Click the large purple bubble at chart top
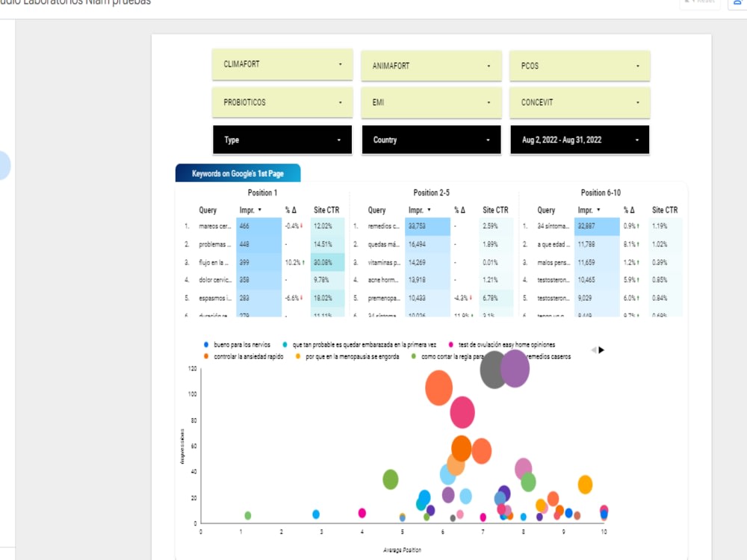 click(515, 369)
